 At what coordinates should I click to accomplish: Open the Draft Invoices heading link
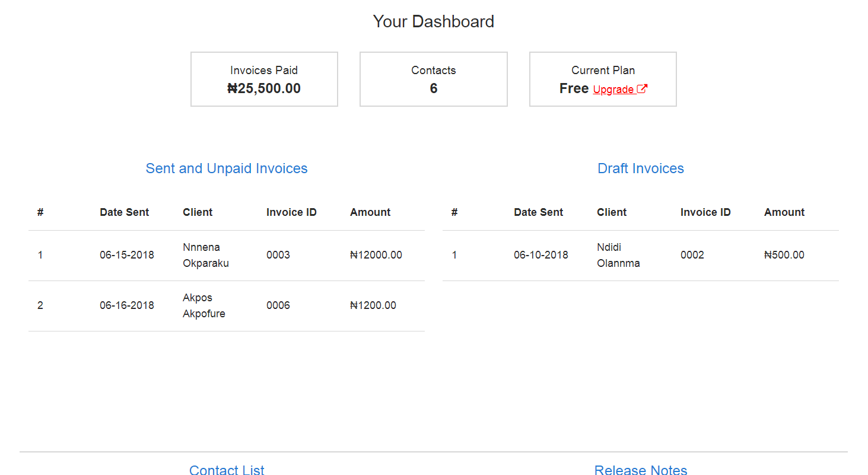(x=641, y=168)
